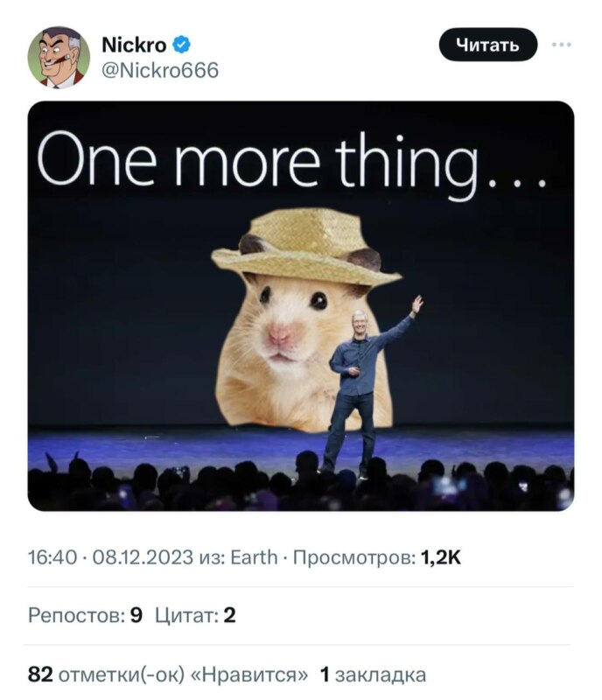The image size is (602, 700).
Task: Open the Nickro display name profile link
Action: [x=134, y=45]
